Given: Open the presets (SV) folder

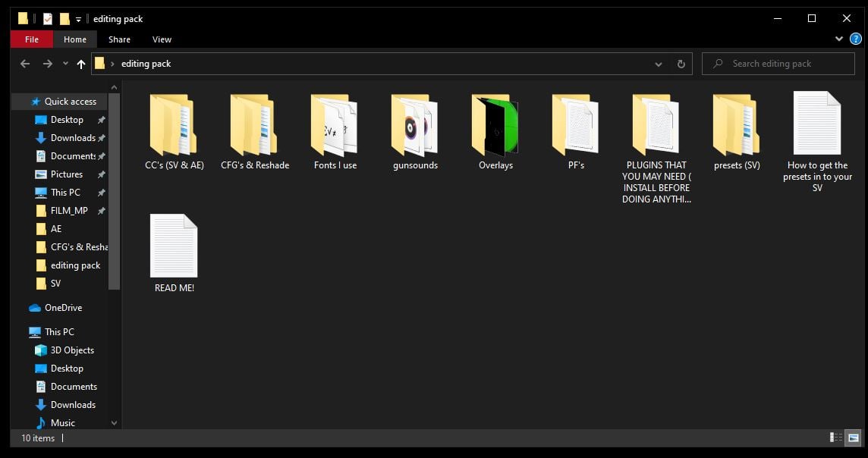Looking at the screenshot, I should pyautogui.click(x=736, y=132).
